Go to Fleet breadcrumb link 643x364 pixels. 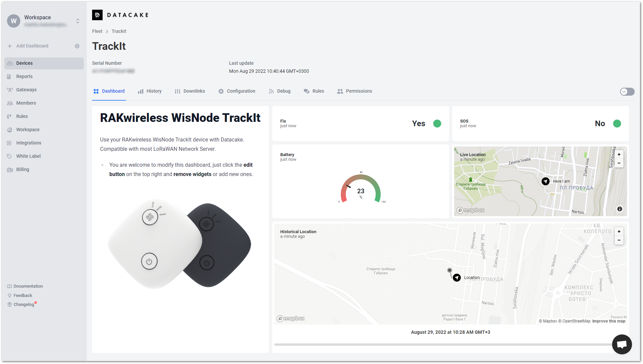point(97,31)
